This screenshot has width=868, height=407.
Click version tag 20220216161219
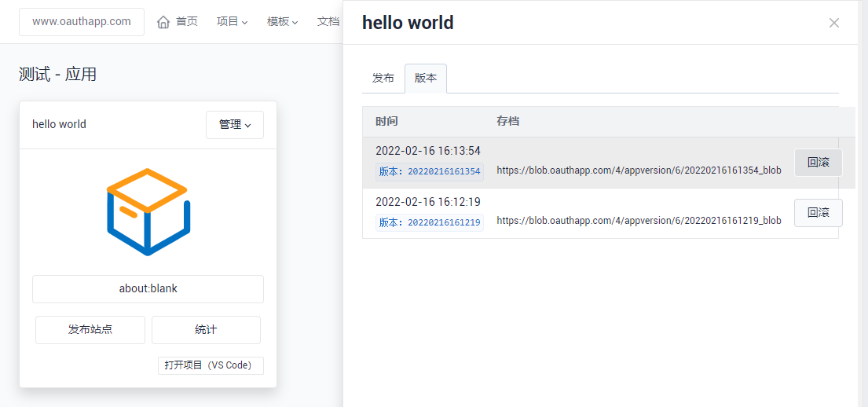click(x=429, y=222)
